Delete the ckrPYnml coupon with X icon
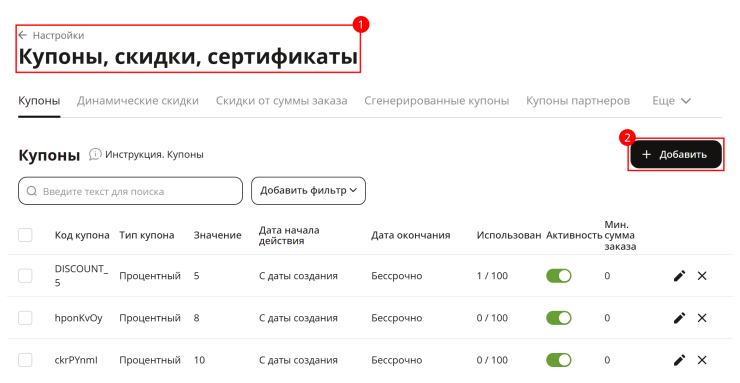The image size is (740, 383). click(702, 360)
